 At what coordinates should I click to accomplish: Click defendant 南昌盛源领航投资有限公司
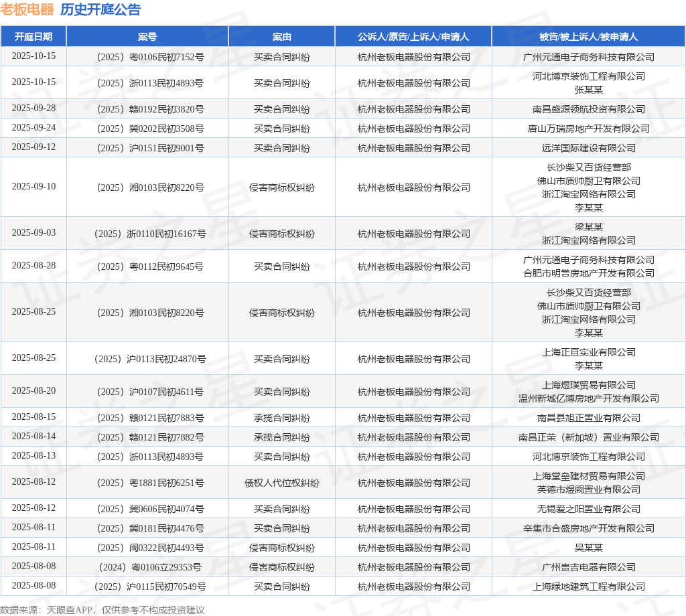point(589,109)
